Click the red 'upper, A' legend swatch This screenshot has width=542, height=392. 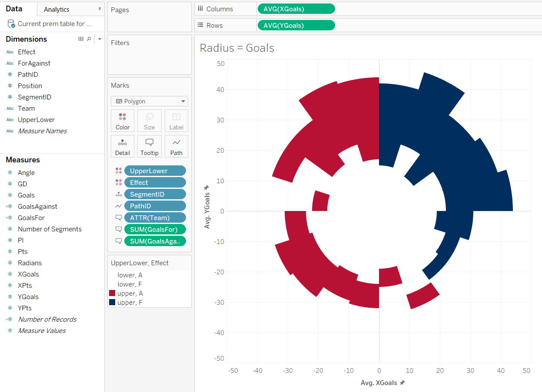click(x=112, y=293)
